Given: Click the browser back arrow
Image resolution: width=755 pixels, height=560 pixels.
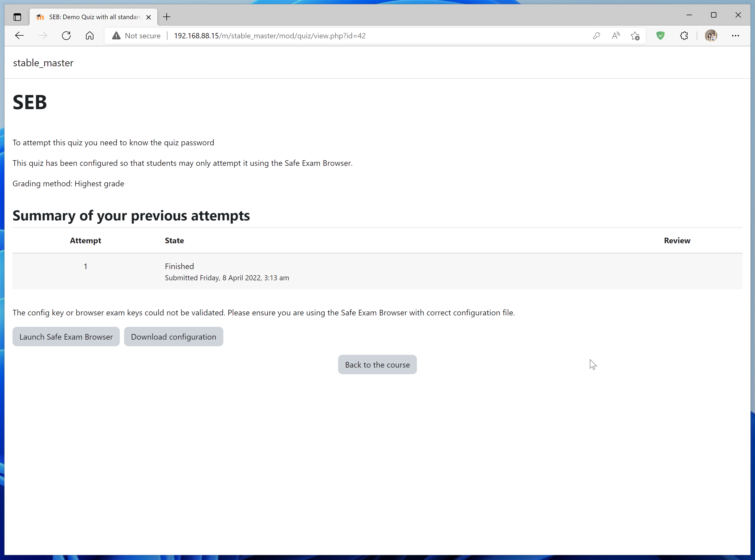Looking at the screenshot, I should (x=19, y=36).
